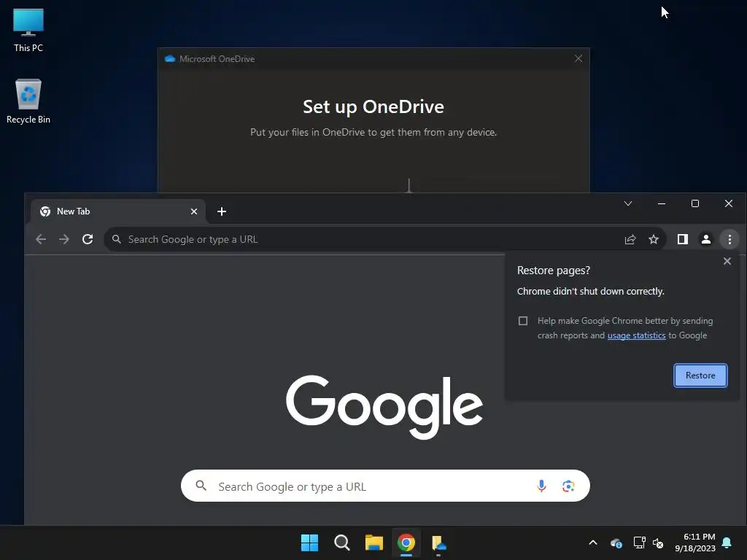Enable sending crash reports checkbox

[x=522, y=321]
